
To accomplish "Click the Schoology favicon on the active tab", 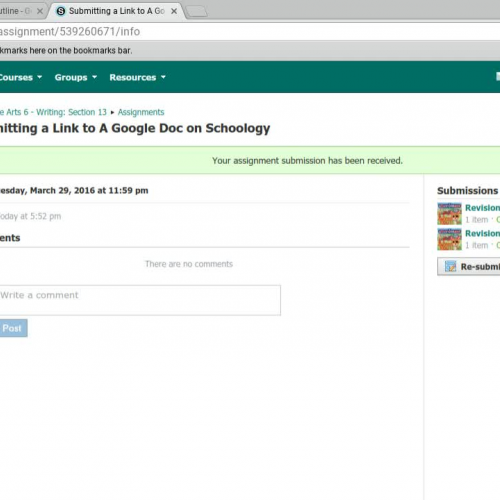I will click(x=61, y=11).
